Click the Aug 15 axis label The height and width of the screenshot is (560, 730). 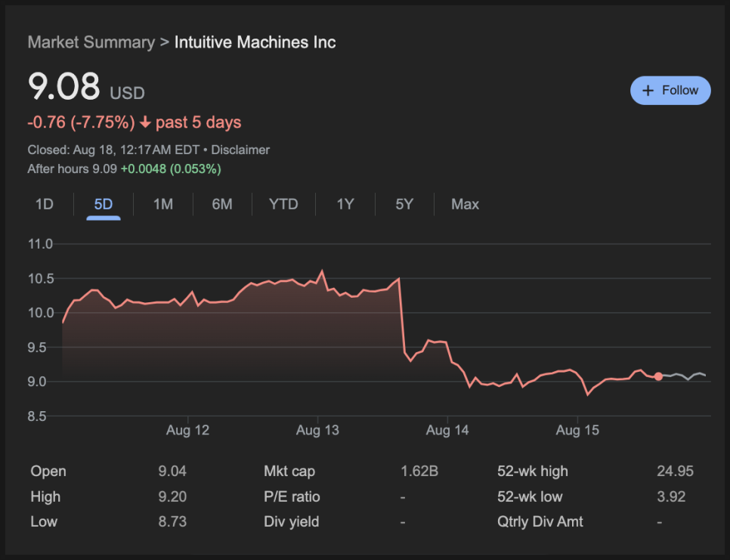click(577, 430)
